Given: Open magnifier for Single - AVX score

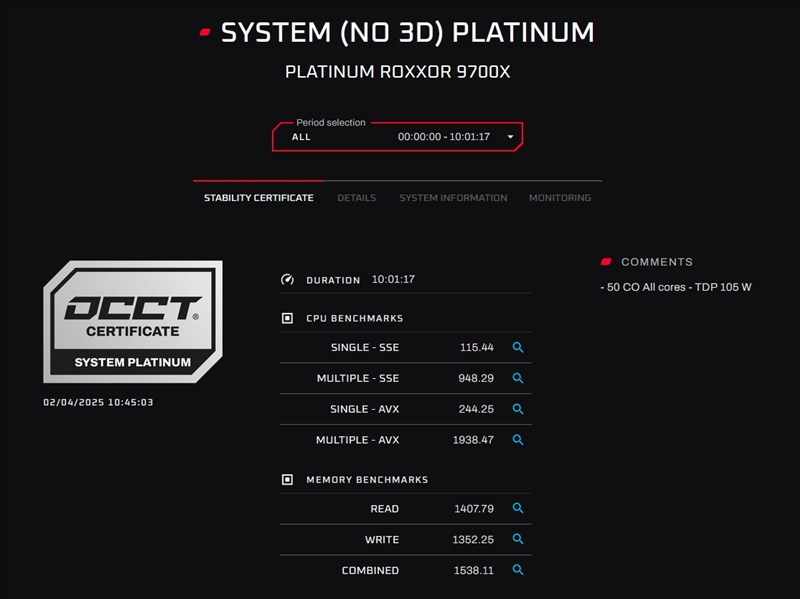Looking at the screenshot, I should pos(517,409).
